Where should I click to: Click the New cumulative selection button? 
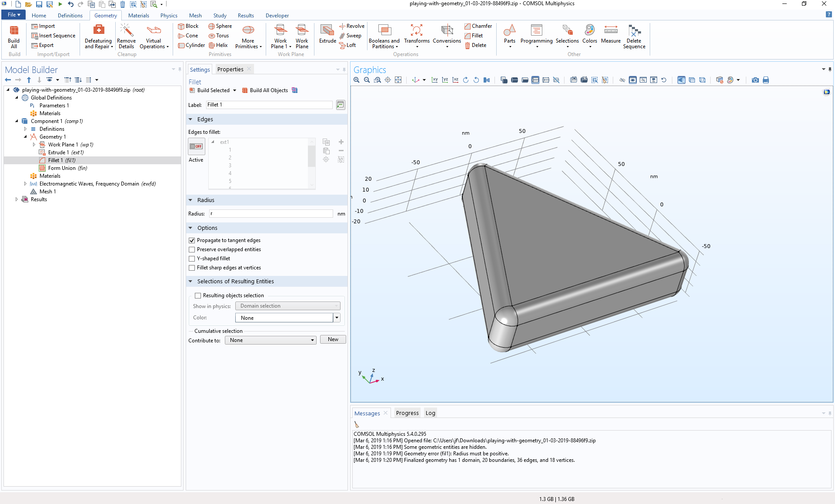pyautogui.click(x=333, y=339)
